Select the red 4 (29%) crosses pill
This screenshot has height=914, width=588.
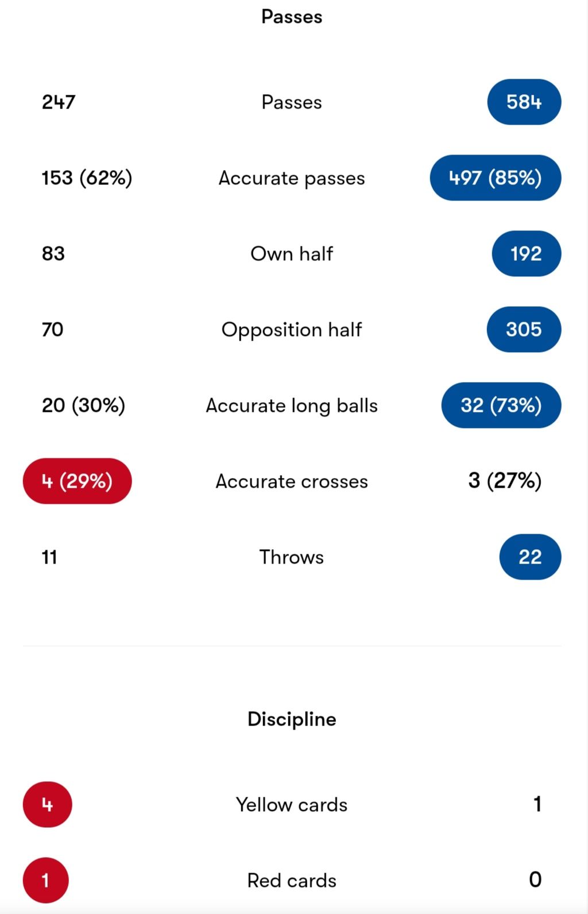pyautogui.click(x=77, y=481)
